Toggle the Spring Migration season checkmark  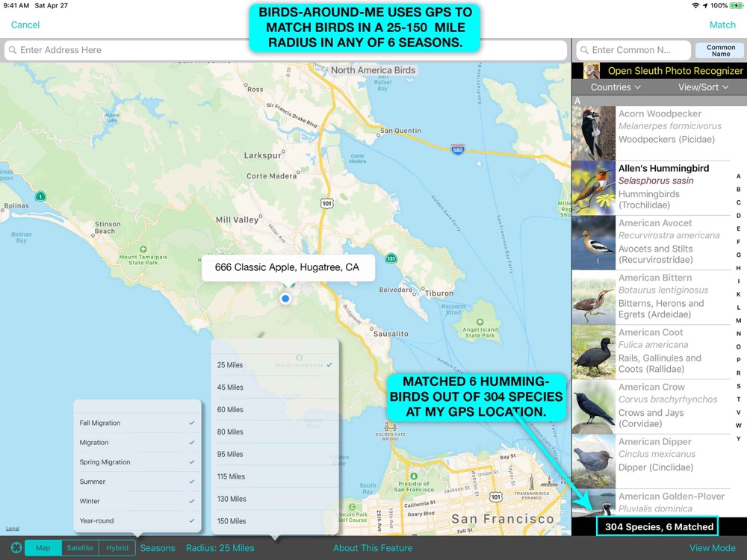tap(191, 462)
